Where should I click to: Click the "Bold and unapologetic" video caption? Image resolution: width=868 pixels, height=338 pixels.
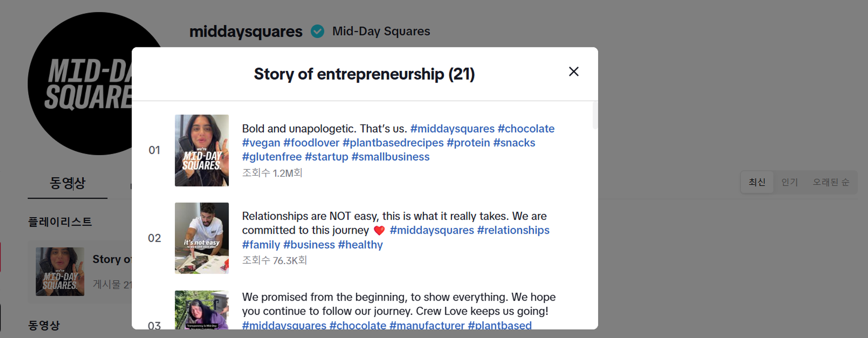tap(324, 129)
